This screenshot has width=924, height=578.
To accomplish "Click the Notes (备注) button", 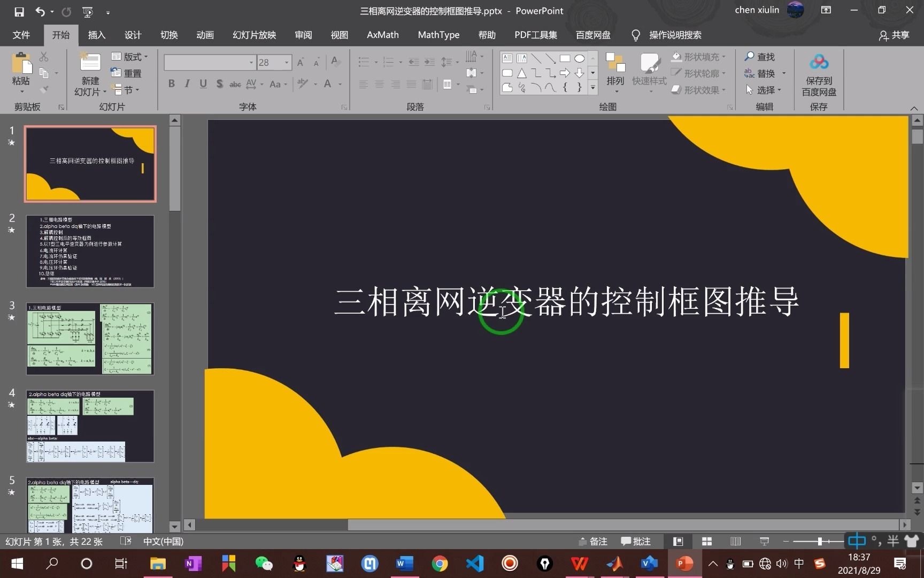I will pos(593,542).
